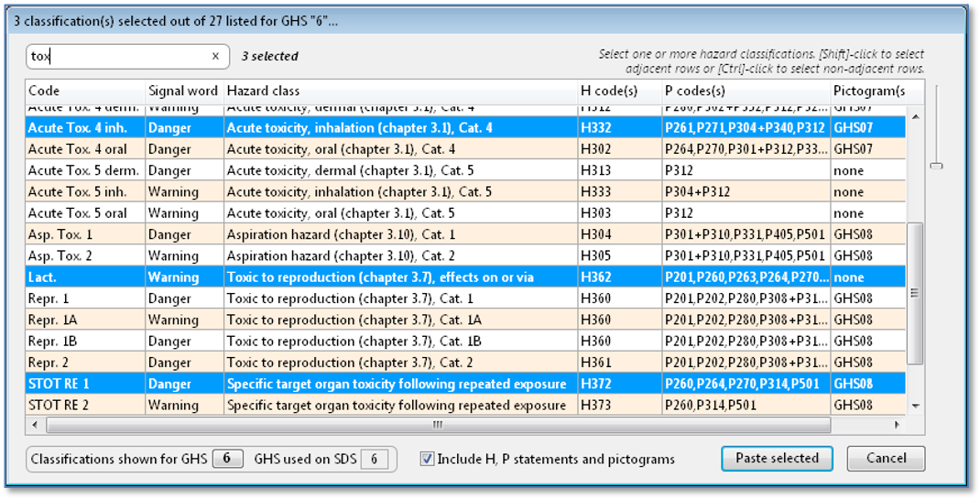Click vertical scrollbar down arrow
The image size is (980, 499).
[916, 406]
